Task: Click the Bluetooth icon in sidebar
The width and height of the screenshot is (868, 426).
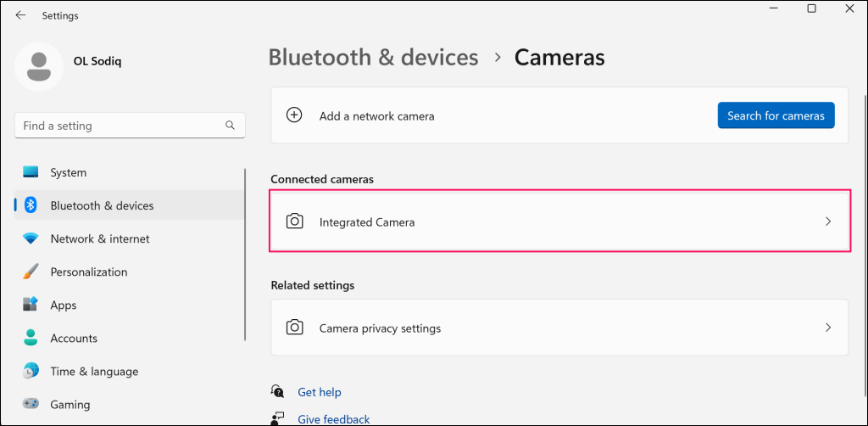Action: pyautogui.click(x=31, y=205)
